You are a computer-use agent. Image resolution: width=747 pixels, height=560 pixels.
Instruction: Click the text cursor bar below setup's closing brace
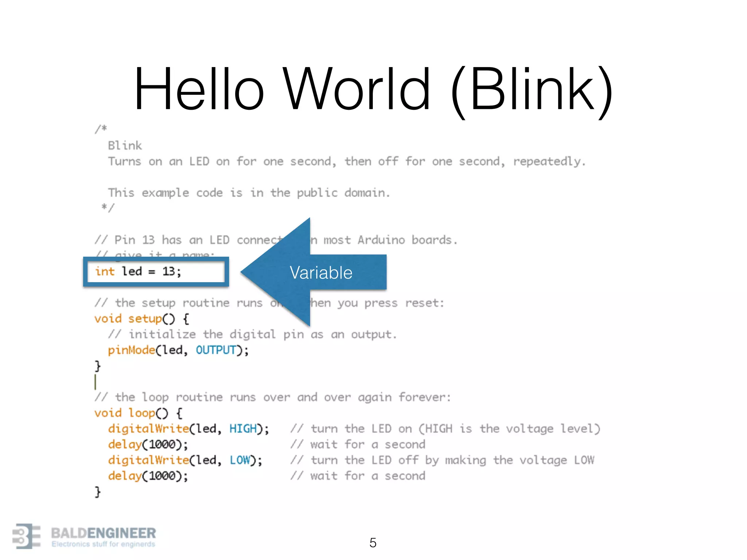[x=96, y=382]
